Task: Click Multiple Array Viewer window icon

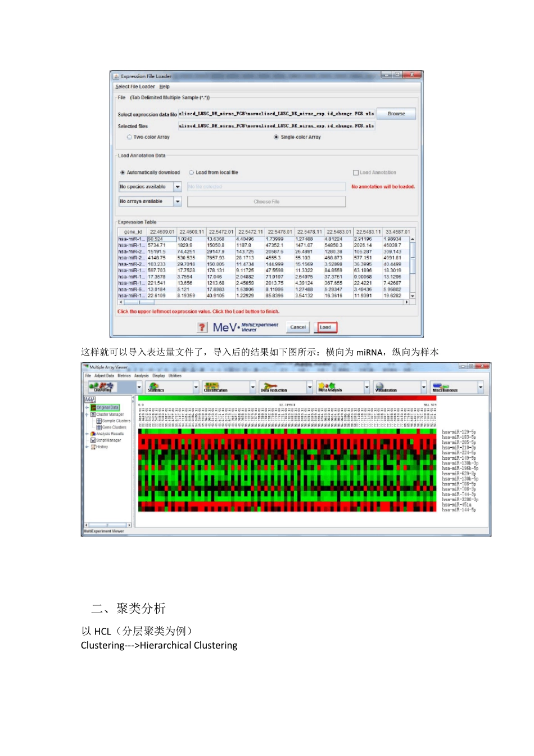Action: click(86, 367)
